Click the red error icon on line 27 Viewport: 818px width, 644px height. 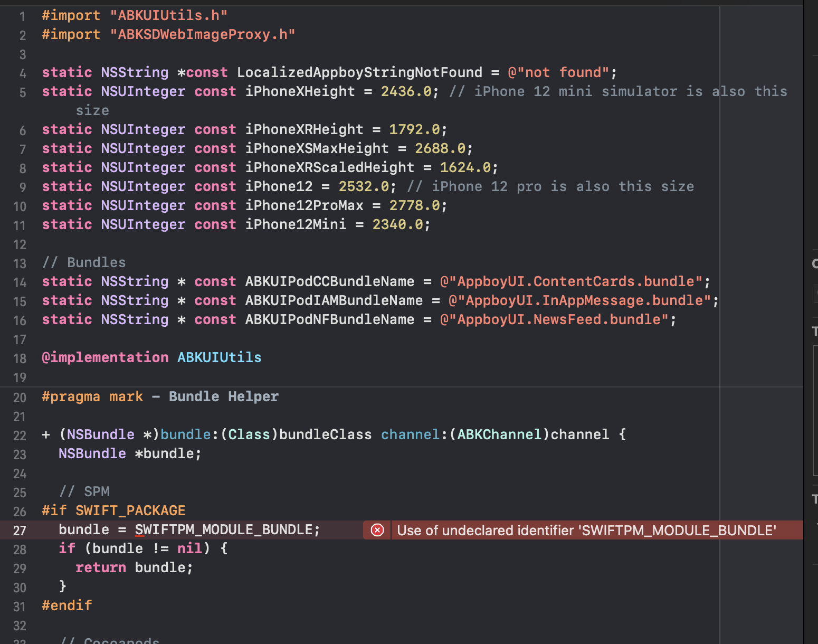pos(376,530)
